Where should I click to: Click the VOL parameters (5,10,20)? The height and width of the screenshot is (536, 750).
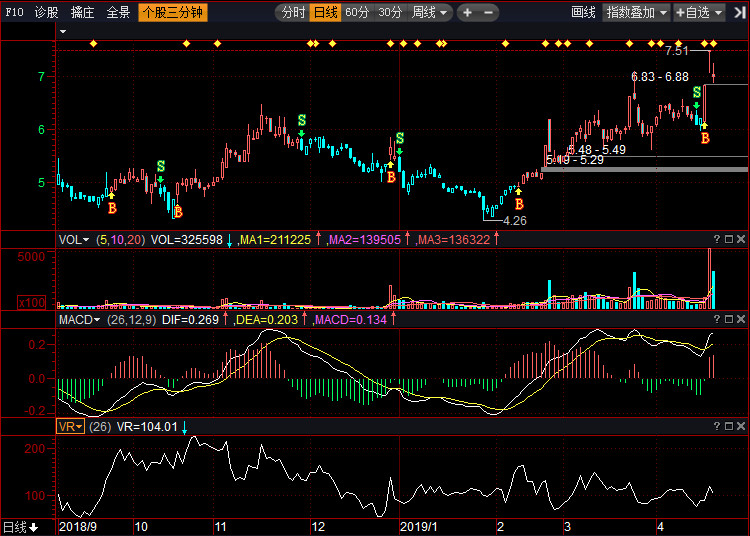pyautogui.click(x=121, y=240)
